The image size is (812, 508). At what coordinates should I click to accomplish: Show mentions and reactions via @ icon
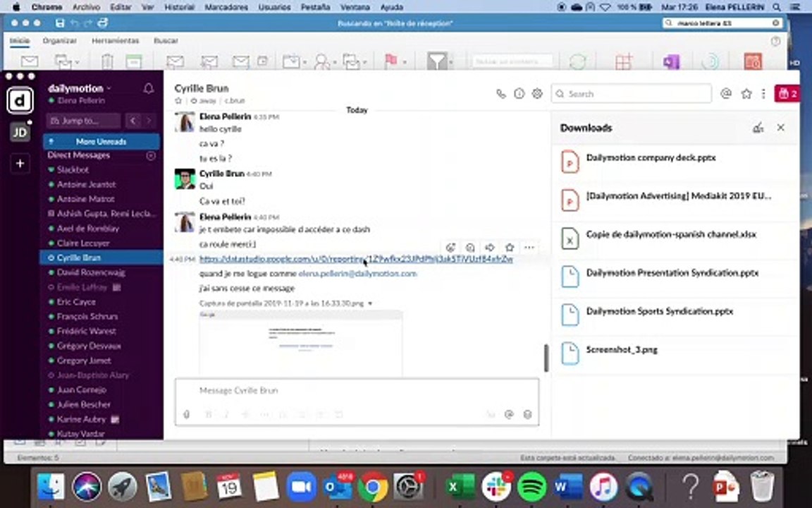[x=726, y=94]
